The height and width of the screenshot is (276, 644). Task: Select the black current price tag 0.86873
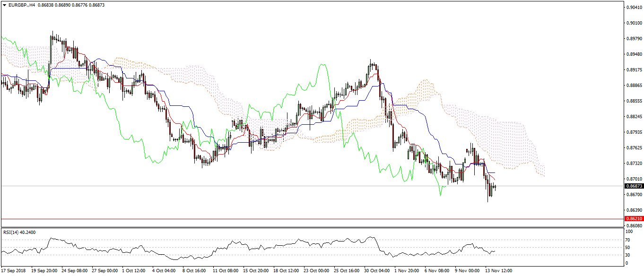tap(633, 186)
